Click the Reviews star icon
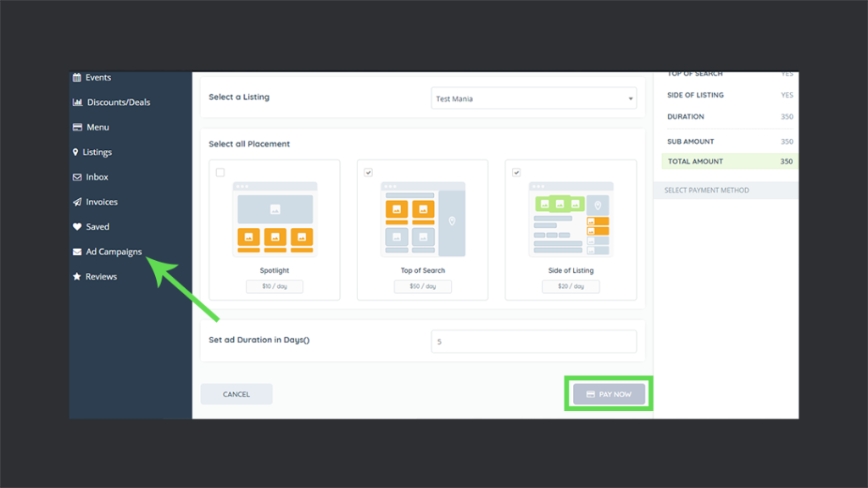The height and width of the screenshot is (488, 868). pyautogui.click(x=78, y=276)
